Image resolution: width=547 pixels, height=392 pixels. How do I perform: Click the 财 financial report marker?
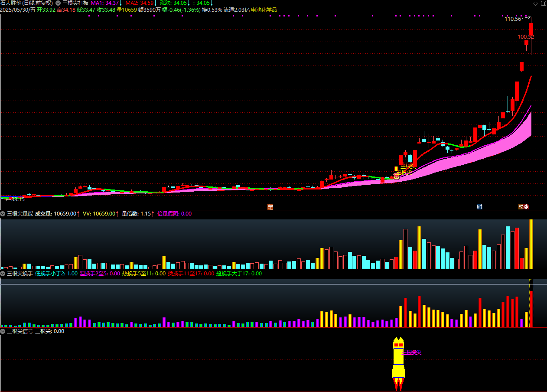coord(479,207)
